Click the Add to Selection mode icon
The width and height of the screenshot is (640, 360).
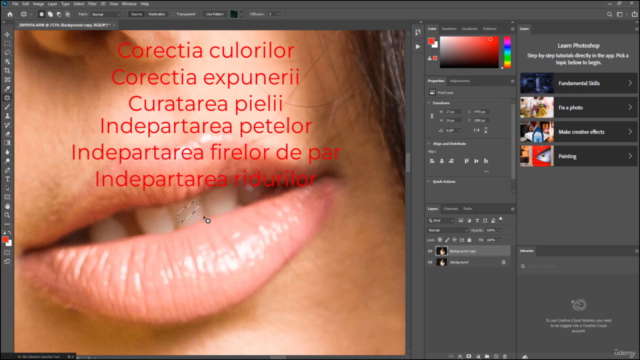(x=50, y=14)
